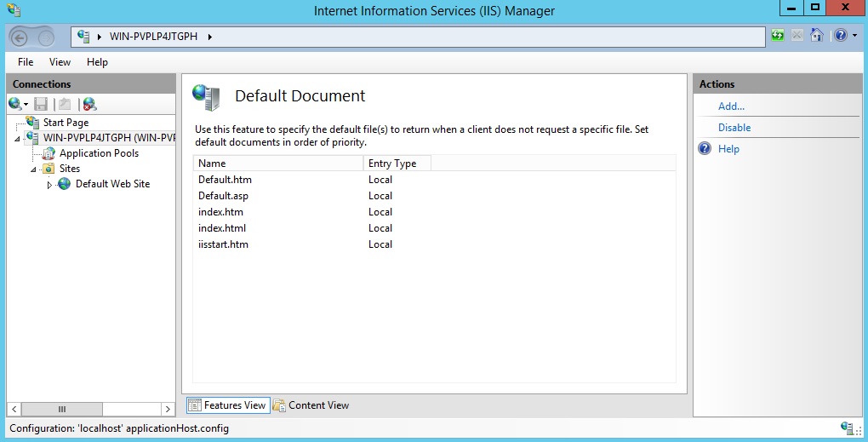
Task: Click the arrow after WIN-PVPLP4JTGPH in address bar
Action: 210,37
